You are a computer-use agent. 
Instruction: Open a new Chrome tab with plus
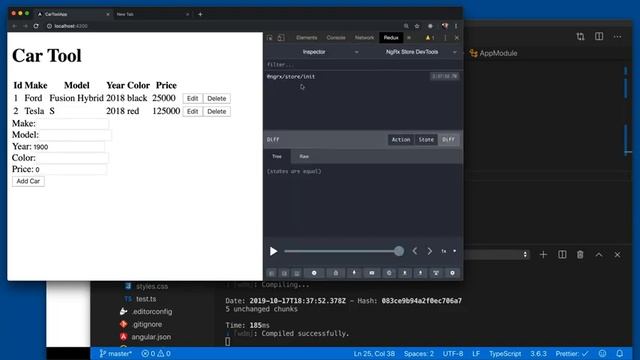[200, 14]
